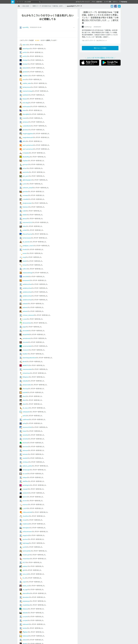Click the blue B! bookmark share icon

pos(119,6)
